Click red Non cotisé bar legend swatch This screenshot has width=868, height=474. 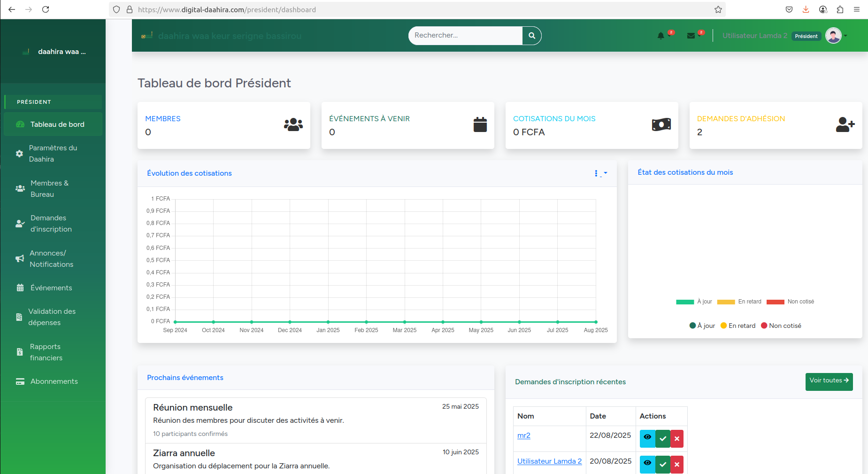point(776,302)
